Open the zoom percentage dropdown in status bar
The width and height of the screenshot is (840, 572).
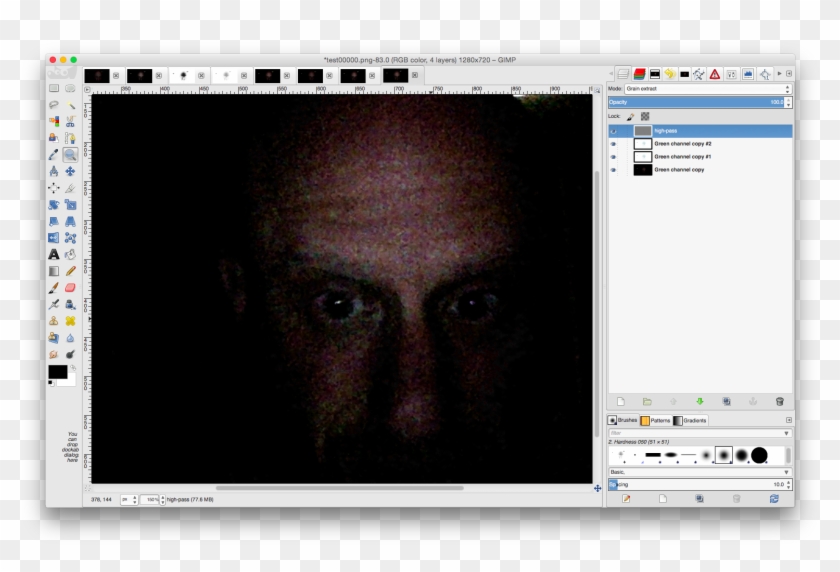tap(162, 499)
